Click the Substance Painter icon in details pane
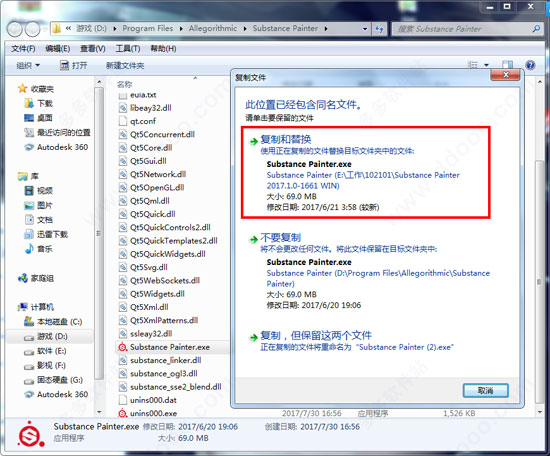This screenshot has height=456, width=550. (31, 434)
